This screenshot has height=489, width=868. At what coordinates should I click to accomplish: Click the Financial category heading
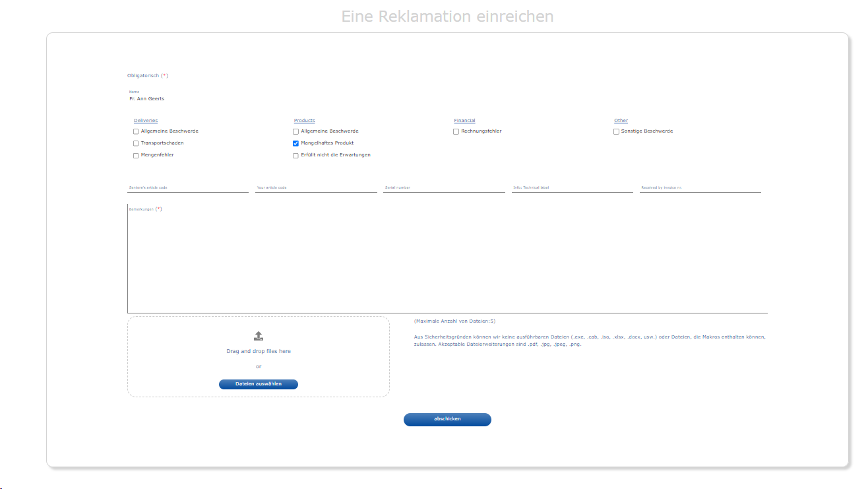(x=464, y=121)
